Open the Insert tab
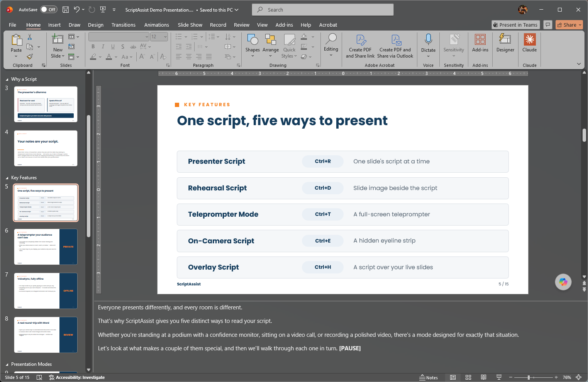 click(54, 25)
